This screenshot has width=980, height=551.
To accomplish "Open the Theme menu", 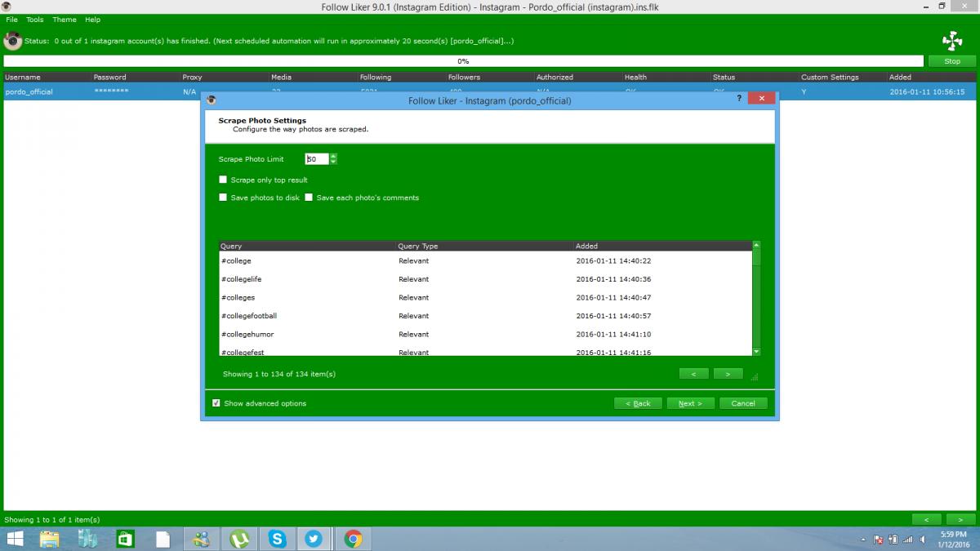I will pyautogui.click(x=64, y=20).
